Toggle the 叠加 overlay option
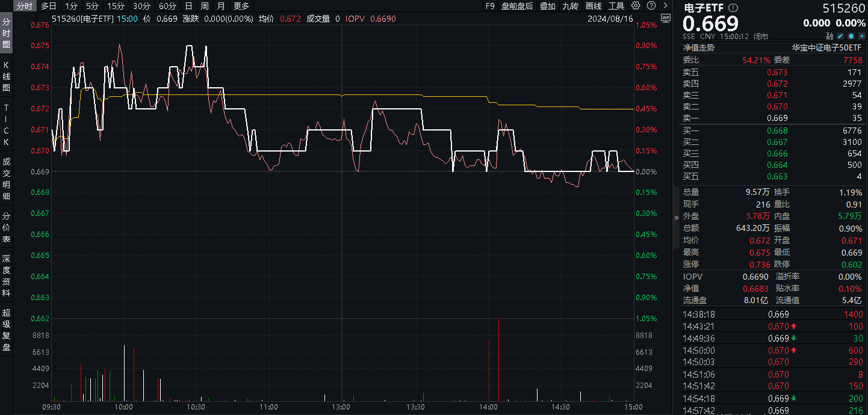This screenshot has height=415, width=868. 548,6
